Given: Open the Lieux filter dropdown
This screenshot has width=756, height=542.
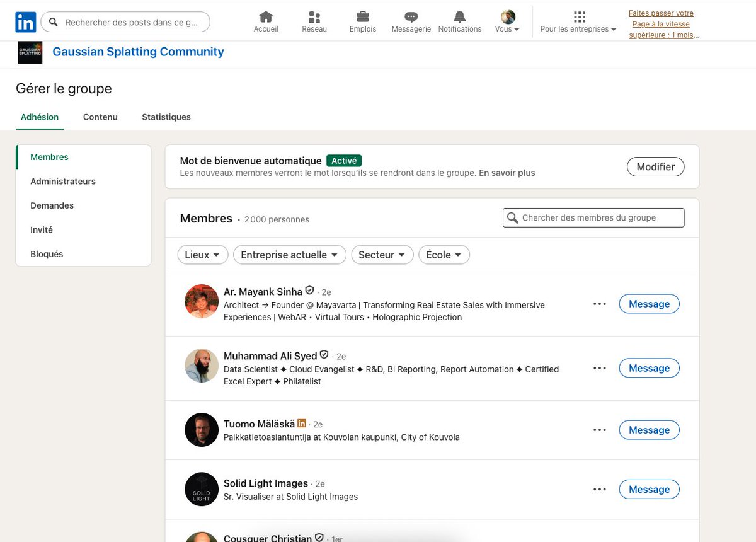Looking at the screenshot, I should tap(203, 255).
